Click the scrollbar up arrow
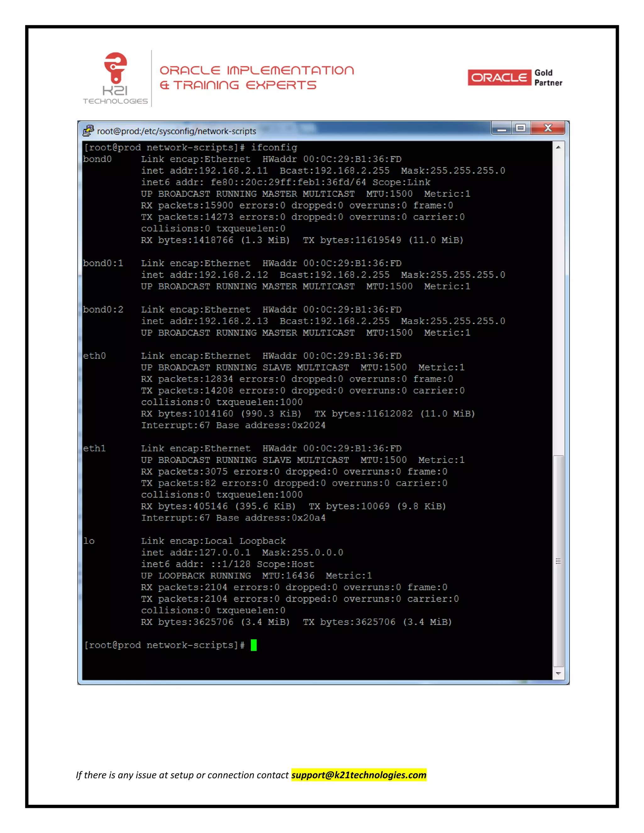This screenshot has width=644, height=833. pyautogui.click(x=558, y=147)
